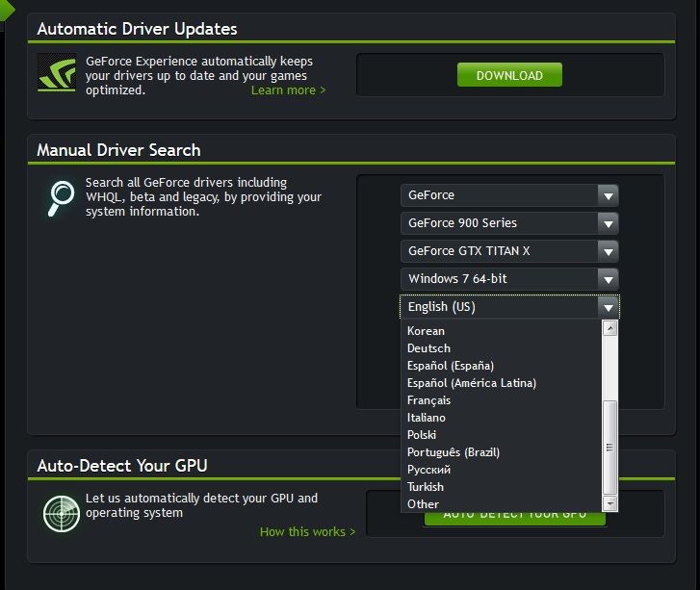Image resolution: width=700 pixels, height=590 pixels.
Task: Open the GeForce product type dropdown
Action: [x=509, y=195]
